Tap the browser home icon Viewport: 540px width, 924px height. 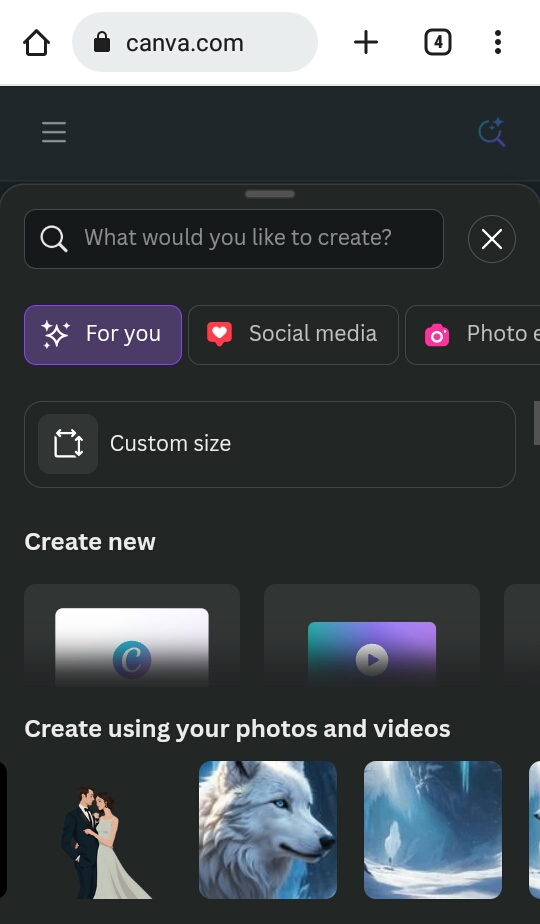(37, 42)
